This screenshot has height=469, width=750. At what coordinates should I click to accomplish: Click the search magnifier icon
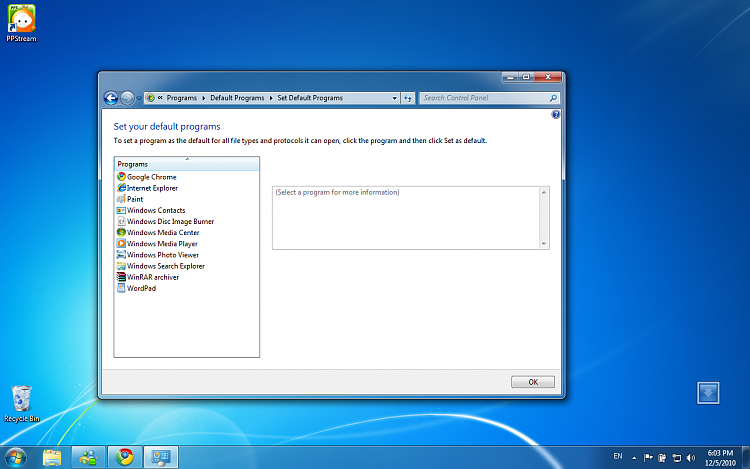click(553, 98)
